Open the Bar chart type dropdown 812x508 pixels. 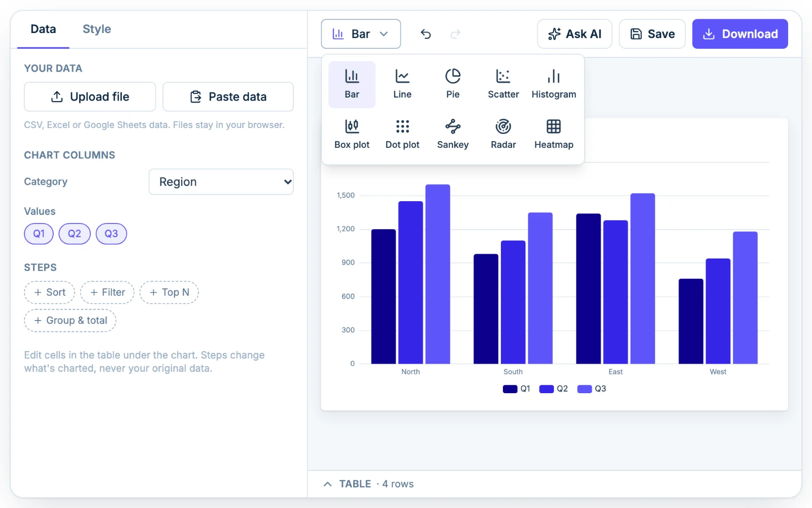pyautogui.click(x=361, y=34)
